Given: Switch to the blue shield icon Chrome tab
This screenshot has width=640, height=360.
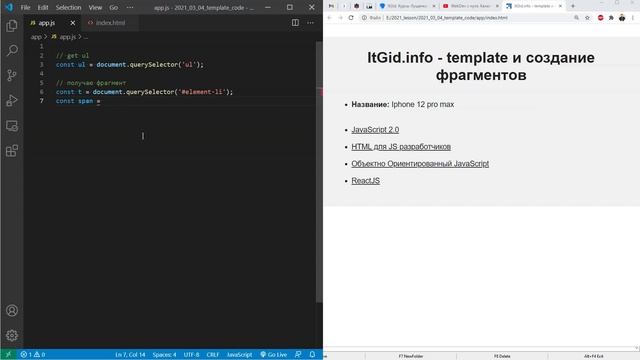Looking at the screenshot, I should pos(406,6).
